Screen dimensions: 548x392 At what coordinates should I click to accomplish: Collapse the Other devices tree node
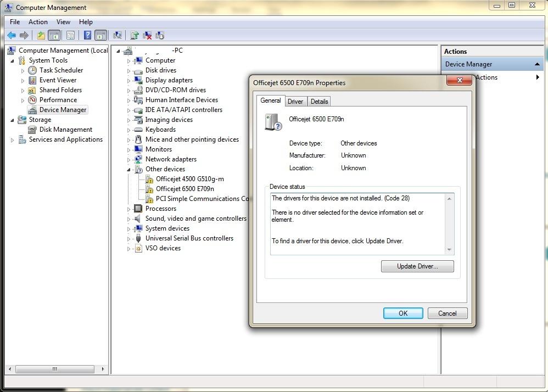(129, 170)
